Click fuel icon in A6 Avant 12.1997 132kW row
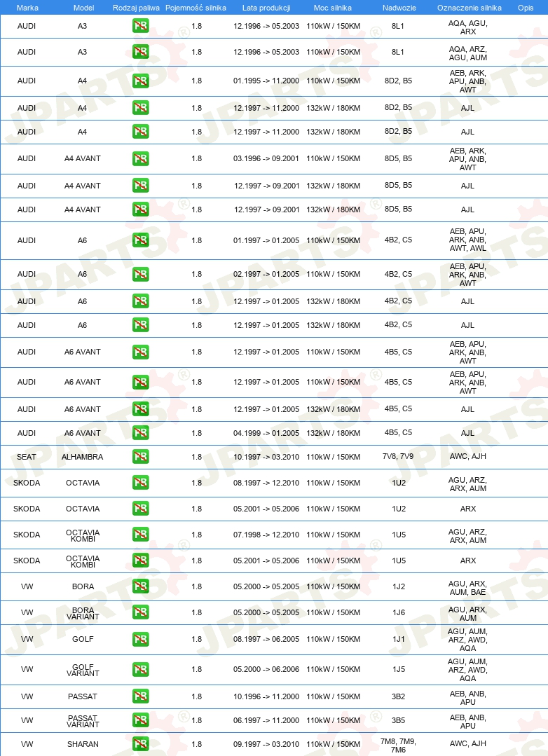The width and height of the screenshot is (548, 756). tap(140, 409)
